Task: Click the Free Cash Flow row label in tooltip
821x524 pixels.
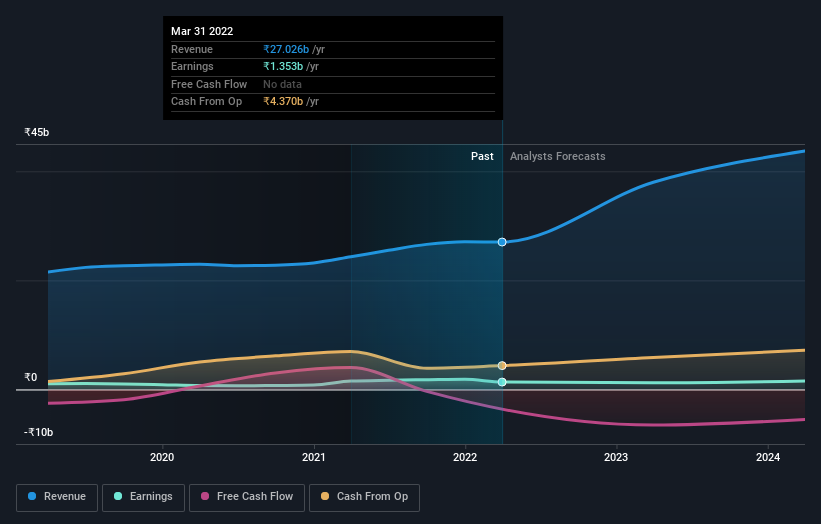Action: click(x=209, y=84)
